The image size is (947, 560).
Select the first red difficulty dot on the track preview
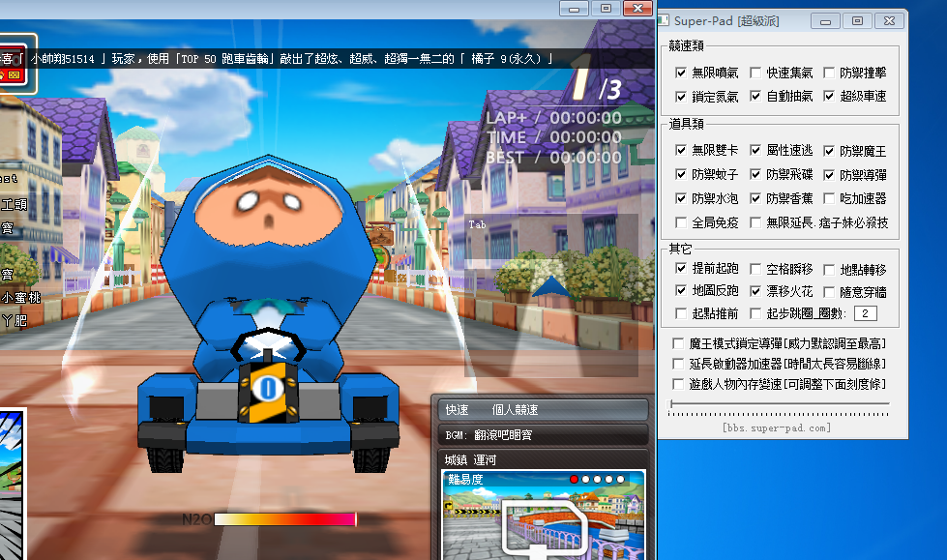pyautogui.click(x=576, y=477)
